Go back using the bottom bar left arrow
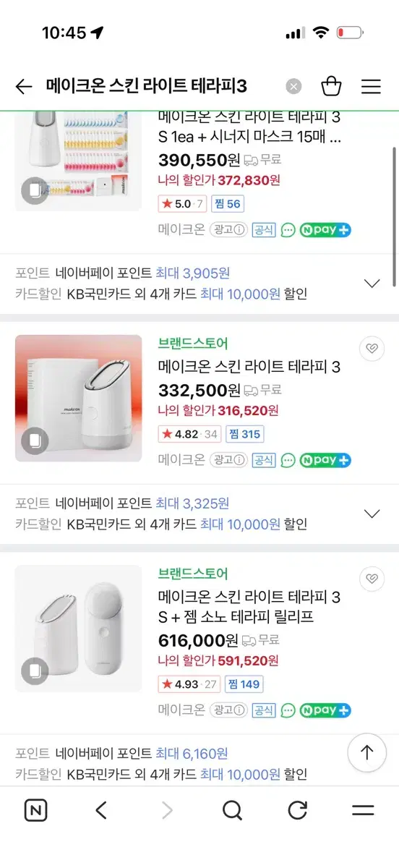The image size is (399, 868). point(101,811)
